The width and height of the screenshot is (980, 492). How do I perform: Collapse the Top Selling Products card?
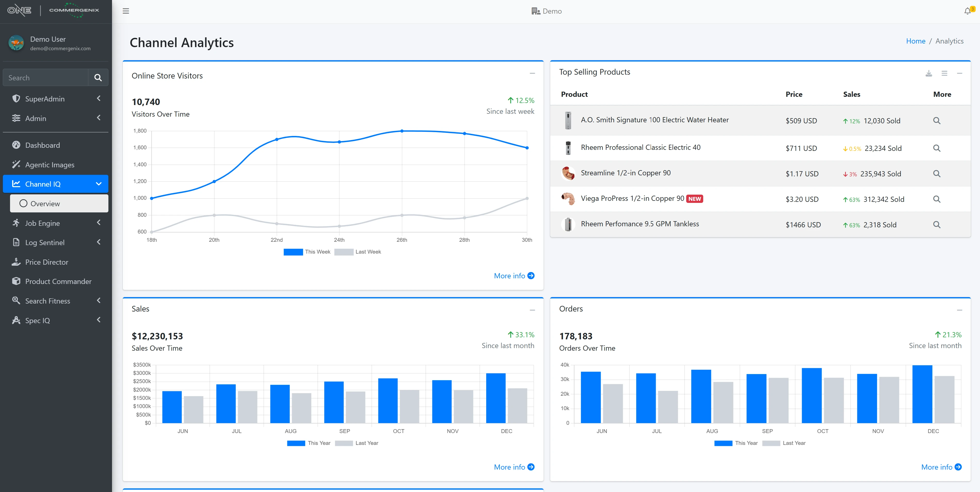[959, 73]
